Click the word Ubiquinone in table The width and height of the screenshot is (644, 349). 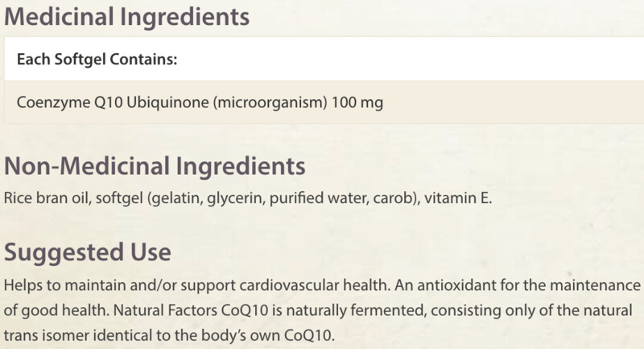[167, 102]
